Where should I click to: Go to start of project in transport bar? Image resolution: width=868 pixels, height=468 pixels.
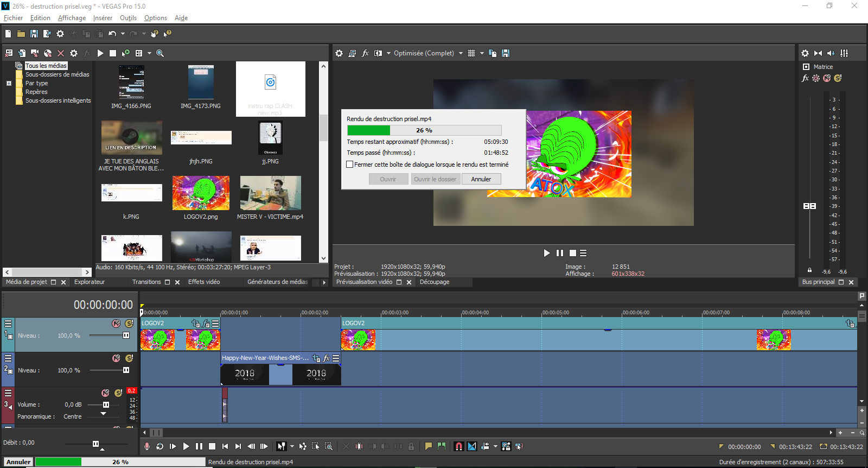coord(225,446)
